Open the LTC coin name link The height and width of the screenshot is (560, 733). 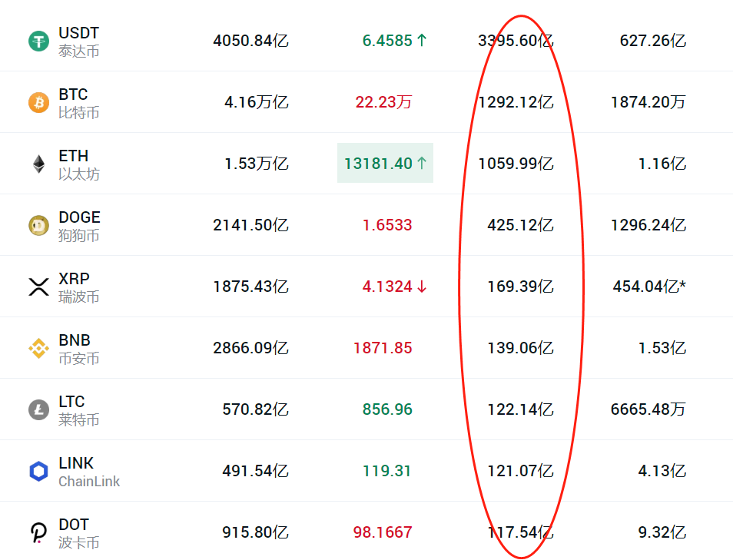tap(71, 402)
